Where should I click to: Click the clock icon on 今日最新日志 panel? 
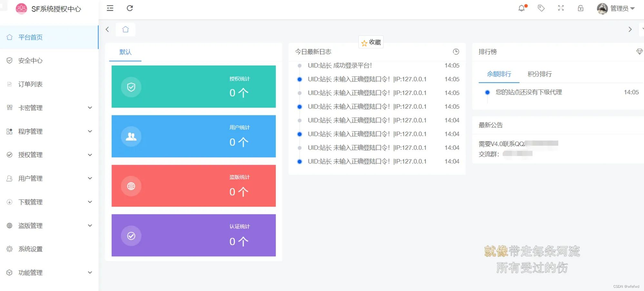click(456, 52)
